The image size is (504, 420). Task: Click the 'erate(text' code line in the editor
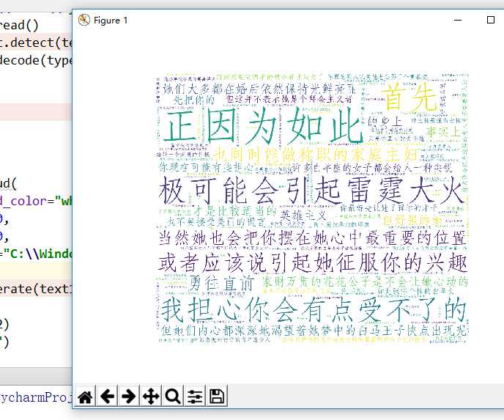pyautogui.click(x=36, y=289)
